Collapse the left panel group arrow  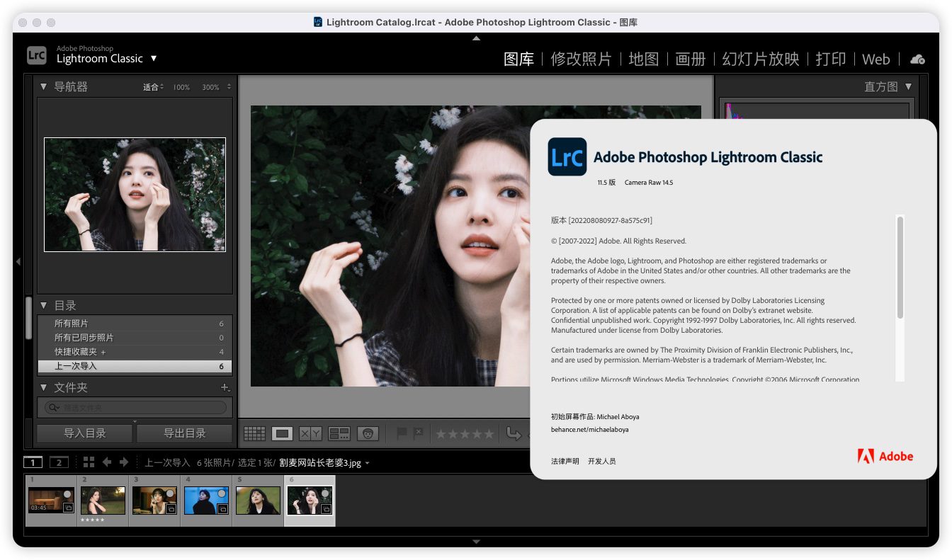click(x=18, y=262)
